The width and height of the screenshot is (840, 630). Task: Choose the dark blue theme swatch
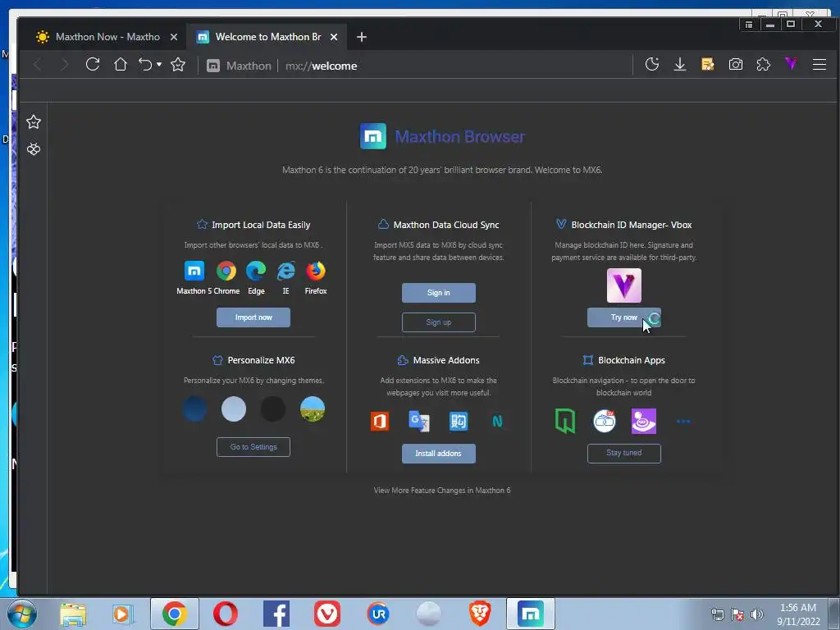tap(194, 409)
